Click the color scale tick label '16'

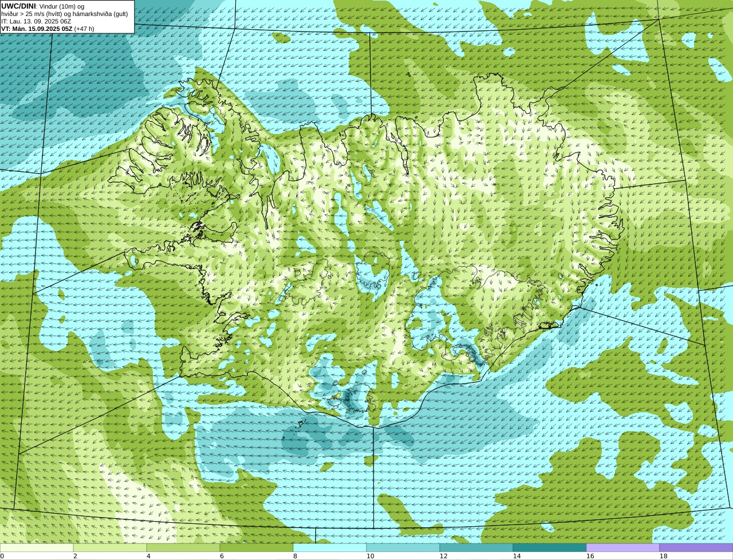(x=590, y=556)
